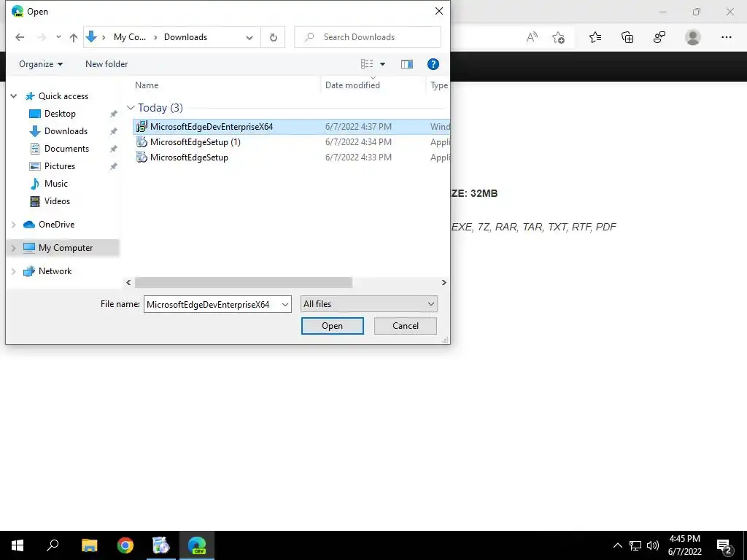
Task: Open Videos folder in sidebar
Action: coord(57,201)
